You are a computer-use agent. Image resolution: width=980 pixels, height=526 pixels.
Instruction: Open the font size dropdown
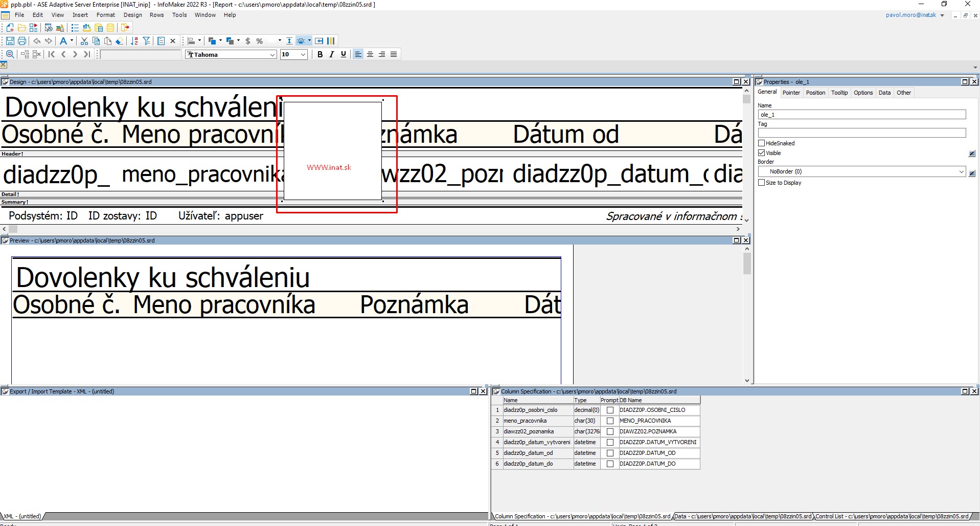click(303, 55)
